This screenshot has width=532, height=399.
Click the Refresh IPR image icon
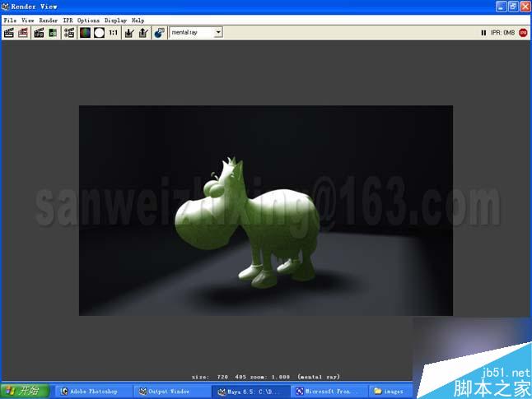[x=53, y=33]
